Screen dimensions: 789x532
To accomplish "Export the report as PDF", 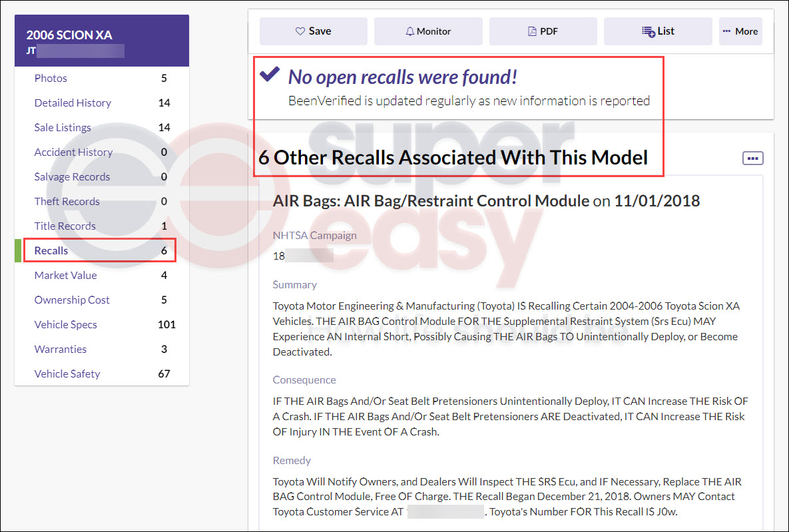I will click(543, 31).
